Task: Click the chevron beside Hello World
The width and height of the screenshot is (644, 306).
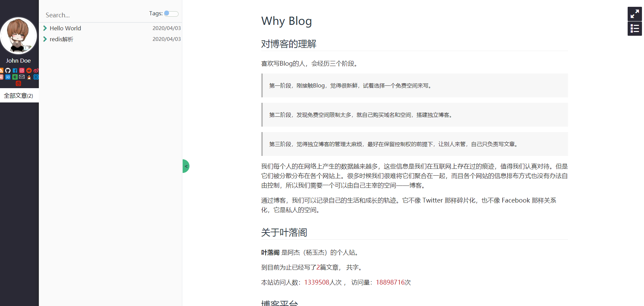Action: coord(45,28)
